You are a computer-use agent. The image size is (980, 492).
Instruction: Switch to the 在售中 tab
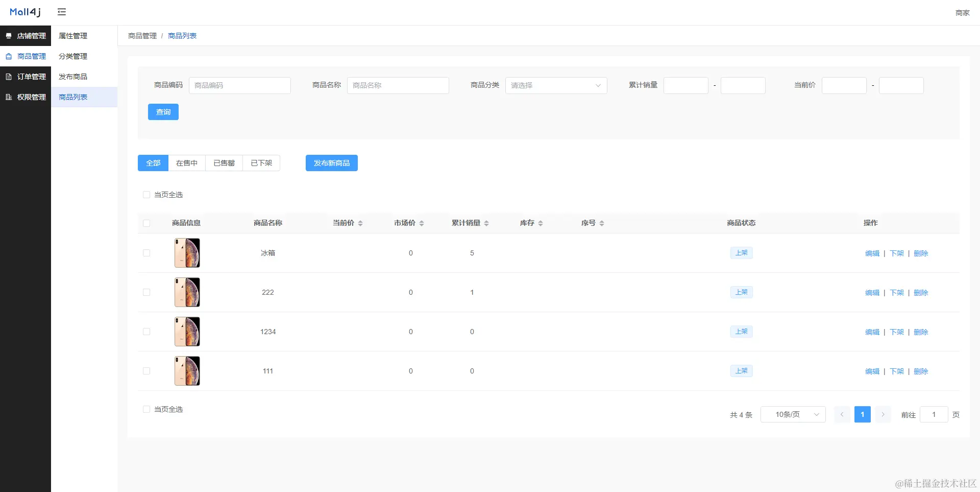click(187, 163)
